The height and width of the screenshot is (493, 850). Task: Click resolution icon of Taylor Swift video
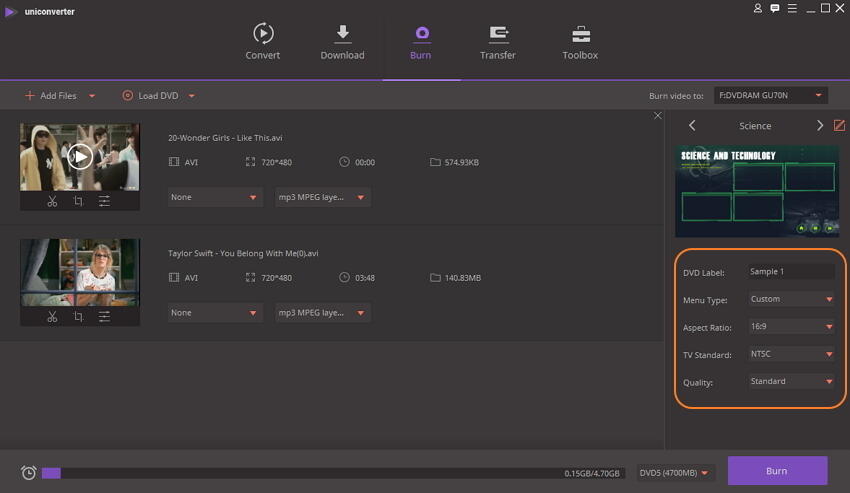click(250, 278)
